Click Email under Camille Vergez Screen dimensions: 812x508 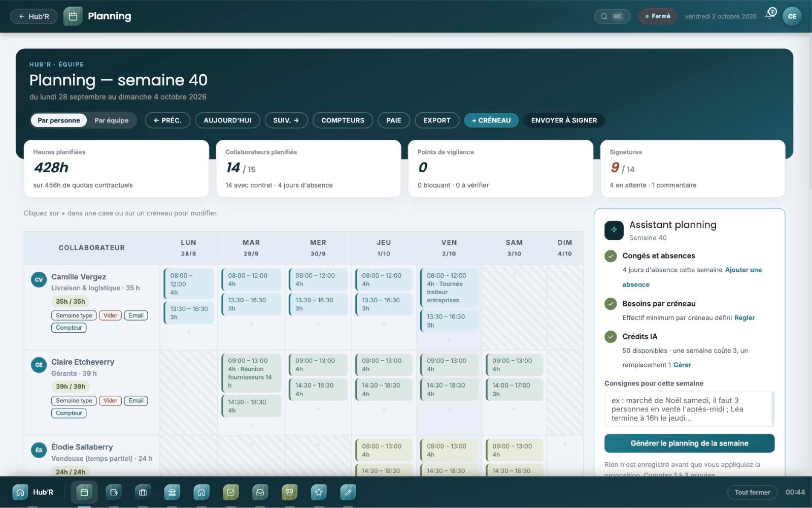pos(136,315)
